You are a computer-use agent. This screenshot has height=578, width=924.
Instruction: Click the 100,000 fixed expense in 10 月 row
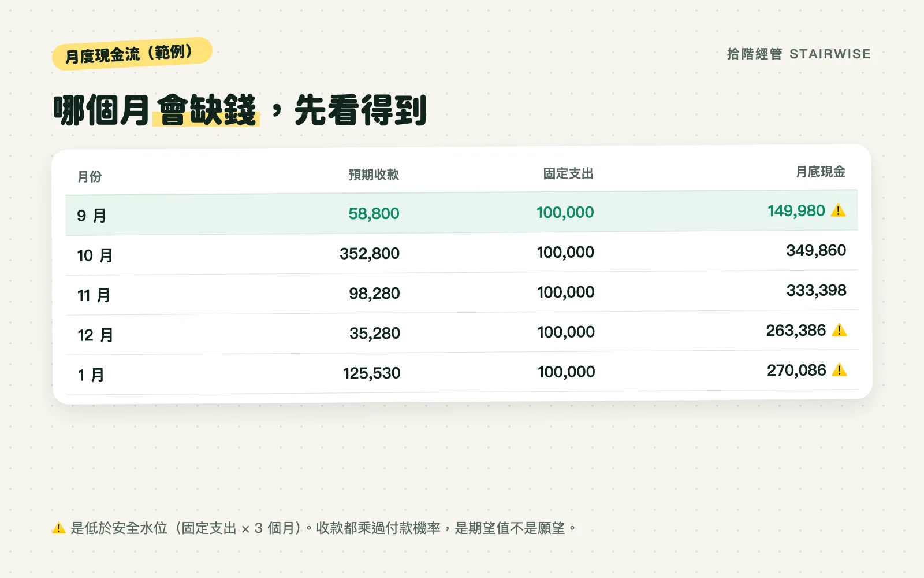[565, 253]
